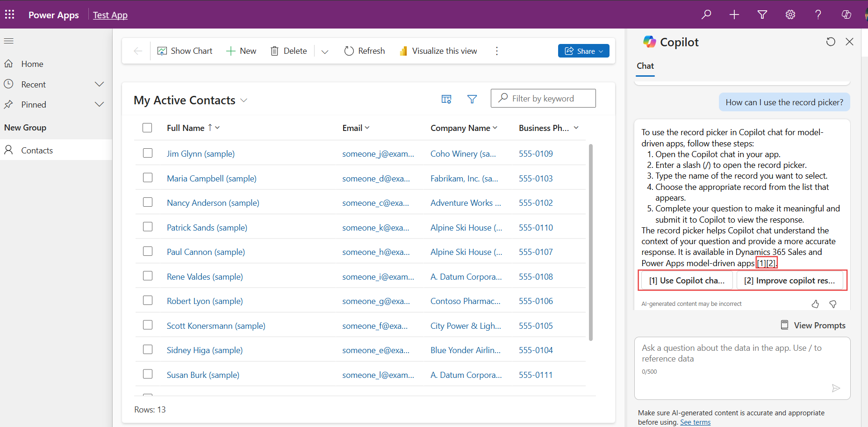Click the Edit columns icon
The width and height of the screenshot is (868, 427).
pyautogui.click(x=446, y=99)
